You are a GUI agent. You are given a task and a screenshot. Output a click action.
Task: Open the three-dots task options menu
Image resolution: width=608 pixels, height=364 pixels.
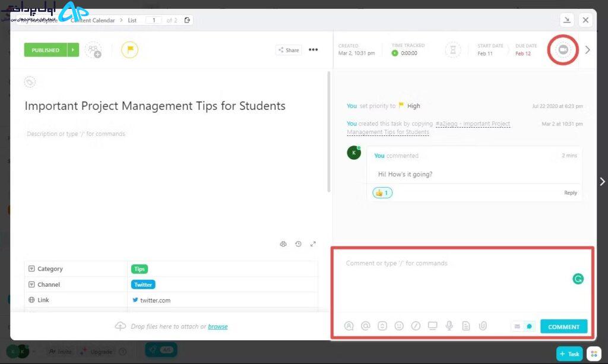pyautogui.click(x=313, y=50)
